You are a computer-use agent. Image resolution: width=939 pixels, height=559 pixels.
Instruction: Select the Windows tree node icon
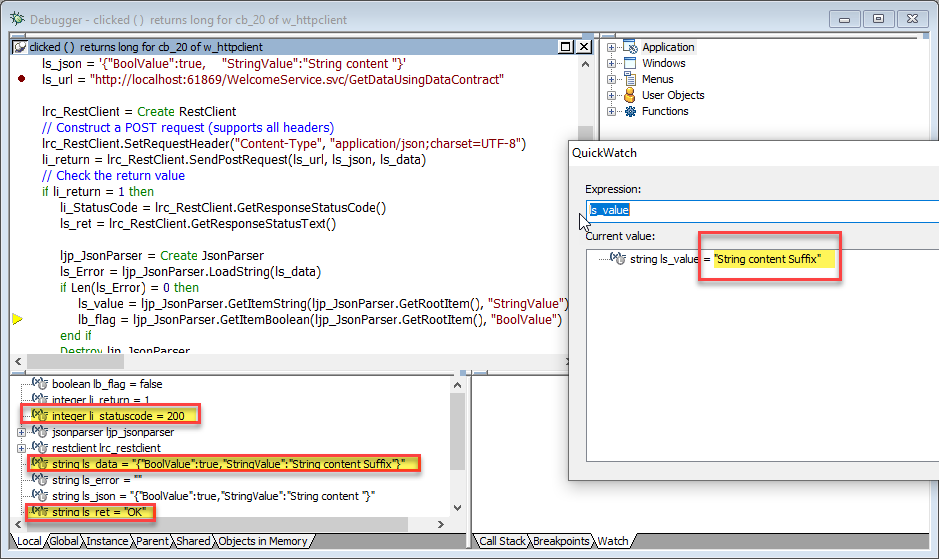[x=630, y=63]
